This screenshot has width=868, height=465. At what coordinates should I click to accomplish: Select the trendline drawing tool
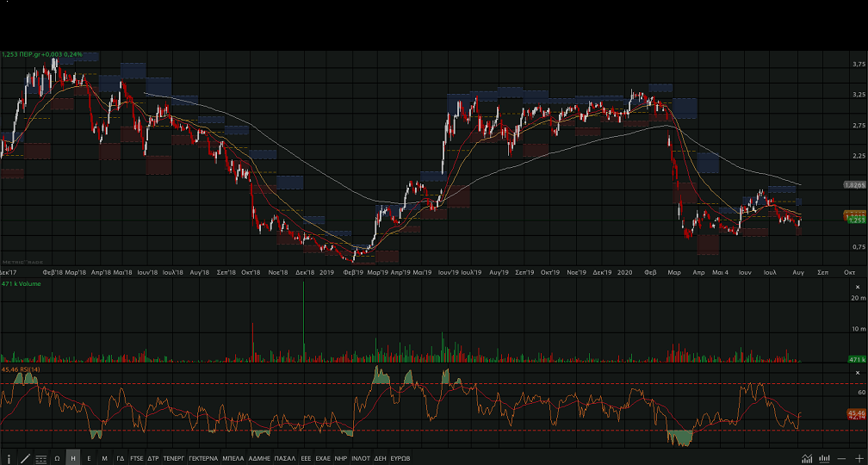point(25,458)
